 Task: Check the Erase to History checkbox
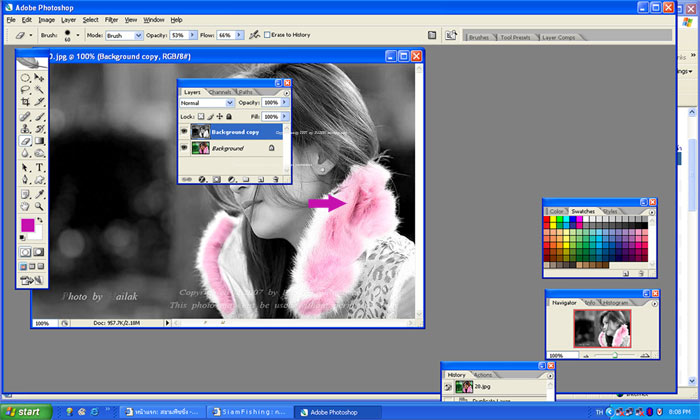click(267, 35)
